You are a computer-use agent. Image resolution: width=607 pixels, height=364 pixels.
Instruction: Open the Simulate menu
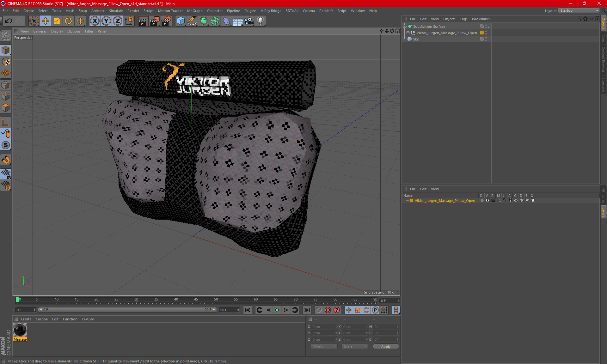[116, 11]
